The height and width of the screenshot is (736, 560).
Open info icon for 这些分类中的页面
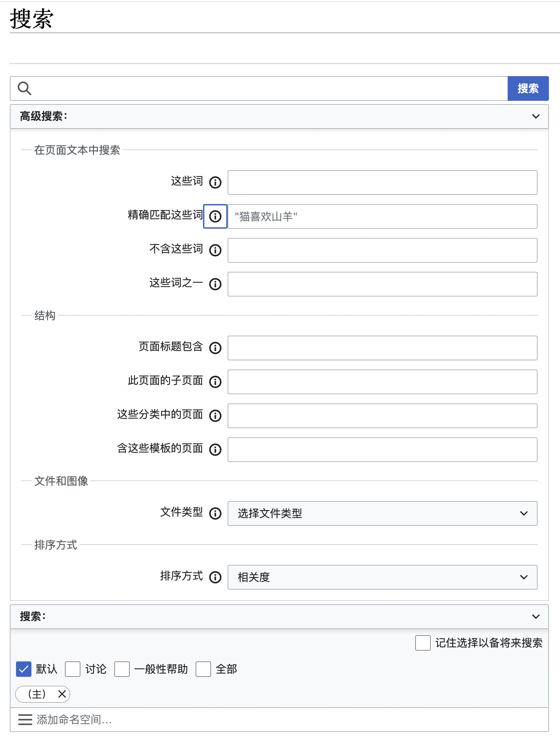[215, 416]
